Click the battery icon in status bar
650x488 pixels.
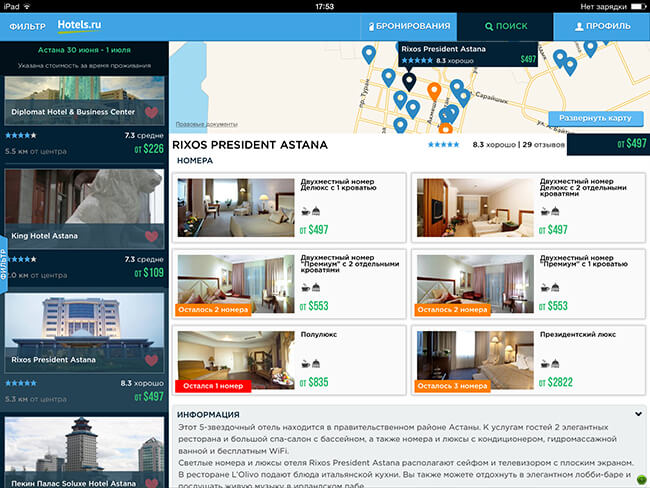pos(638,6)
